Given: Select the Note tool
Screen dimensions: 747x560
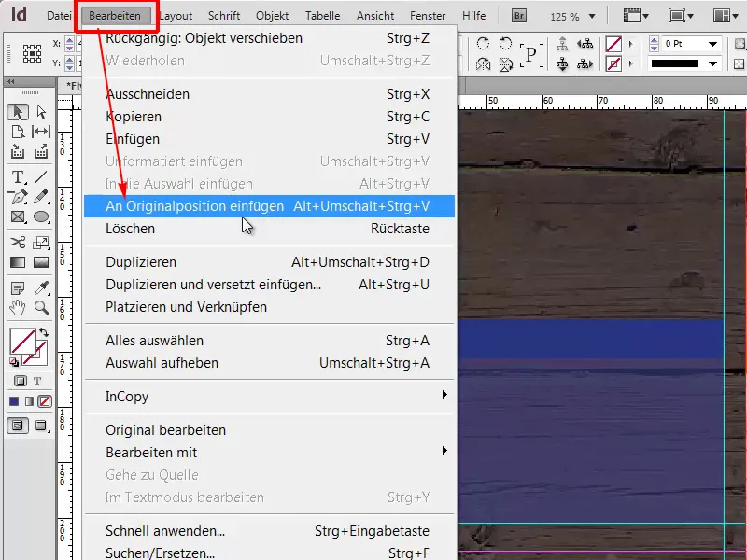Looking at the screenshot, I should 18,288.
